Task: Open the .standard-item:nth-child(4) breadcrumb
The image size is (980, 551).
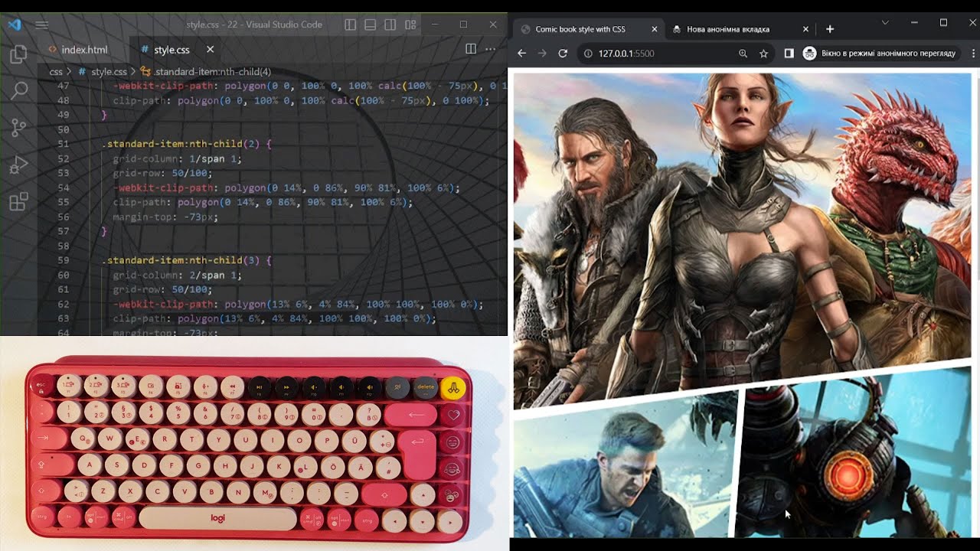Action: tap(212, 72)
